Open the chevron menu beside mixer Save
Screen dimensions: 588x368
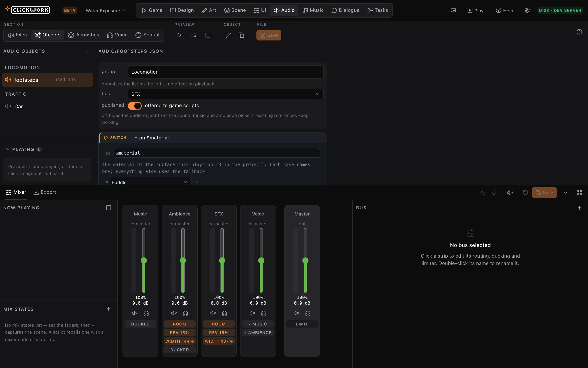point(565,193)
